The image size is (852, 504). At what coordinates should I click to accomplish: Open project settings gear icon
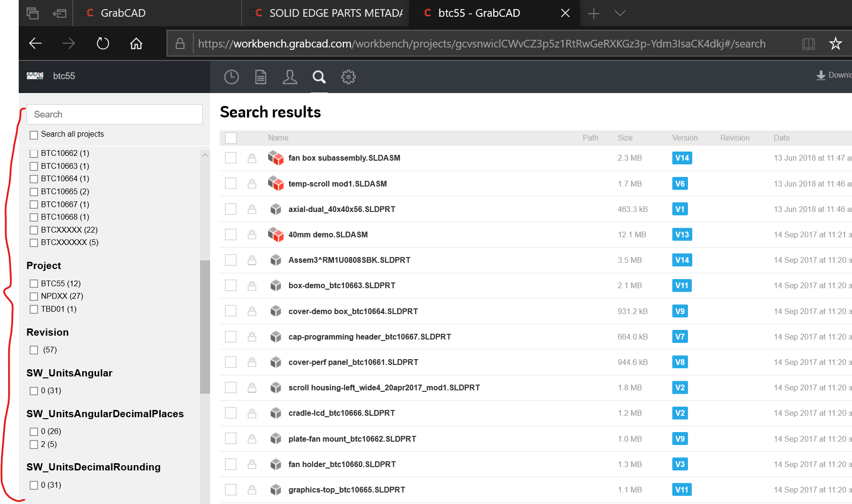coord(348,77)
